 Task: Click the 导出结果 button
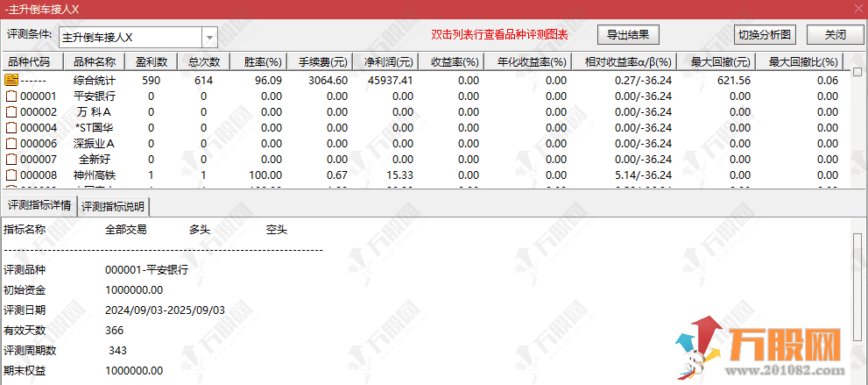coord(628,34)
